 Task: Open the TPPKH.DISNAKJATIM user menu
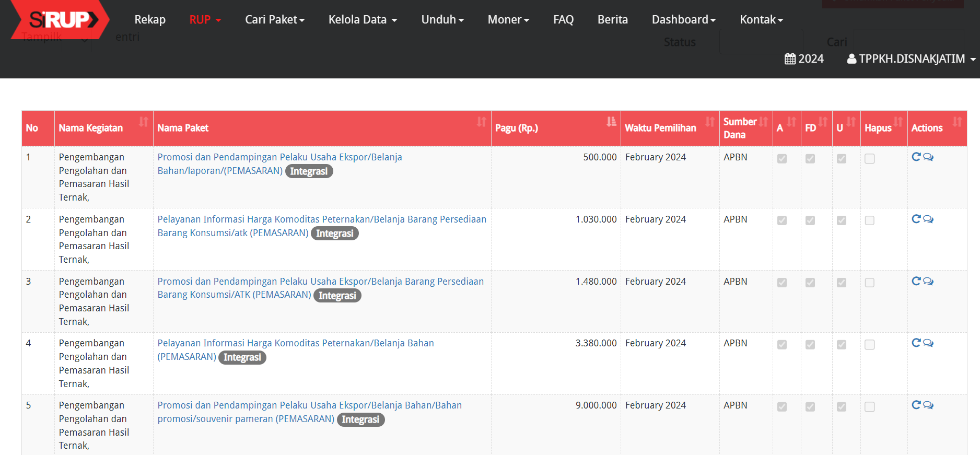click(x=912, y=59)
